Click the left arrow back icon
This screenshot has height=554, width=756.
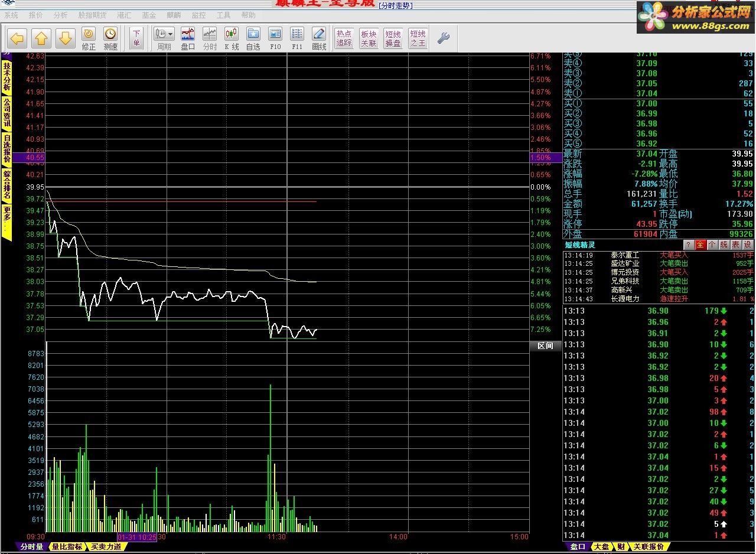[x=17, y=39]
